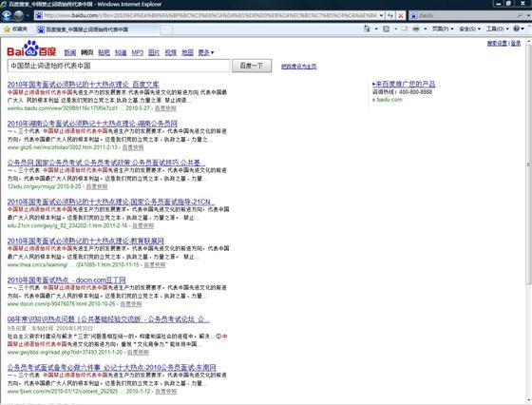Open 搜索设置 search settings link
The height and width of the screenshot is (405, 532).
497,43
